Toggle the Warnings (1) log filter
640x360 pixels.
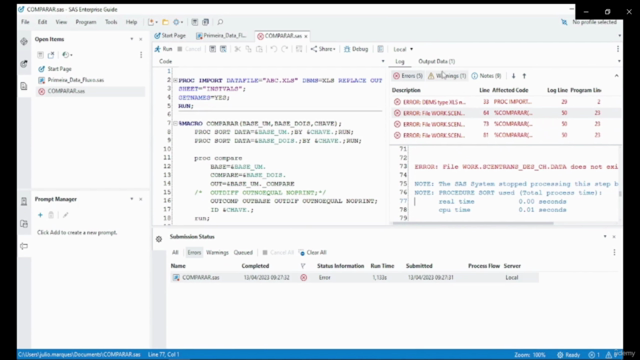[x=447, y=76]
